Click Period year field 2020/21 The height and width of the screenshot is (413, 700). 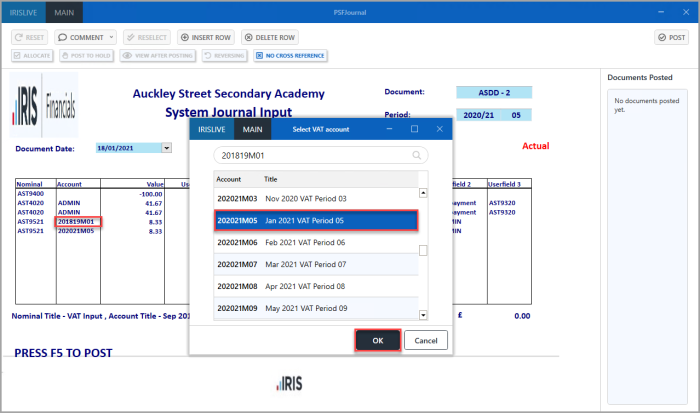[x=479, y=115]
